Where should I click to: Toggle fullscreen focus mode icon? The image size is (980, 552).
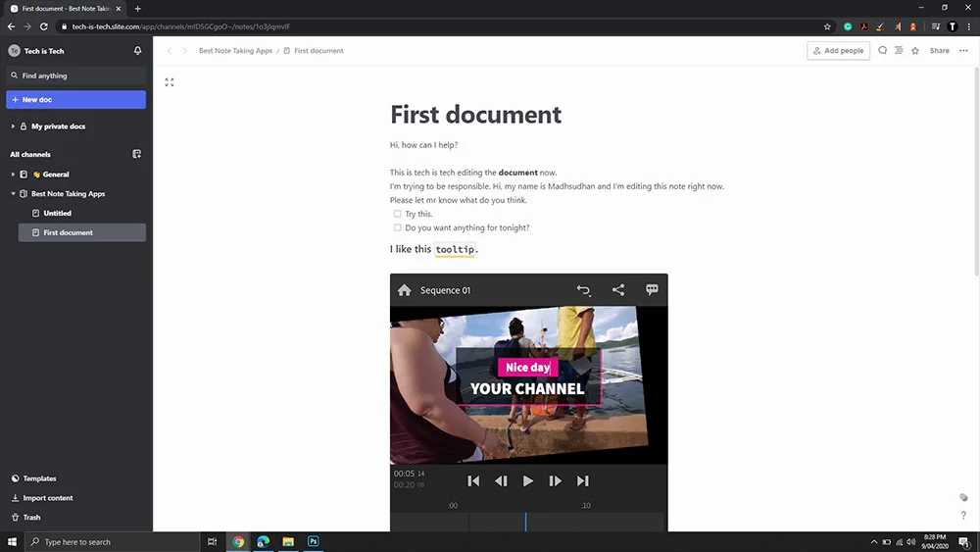click(x=170, y=82)
